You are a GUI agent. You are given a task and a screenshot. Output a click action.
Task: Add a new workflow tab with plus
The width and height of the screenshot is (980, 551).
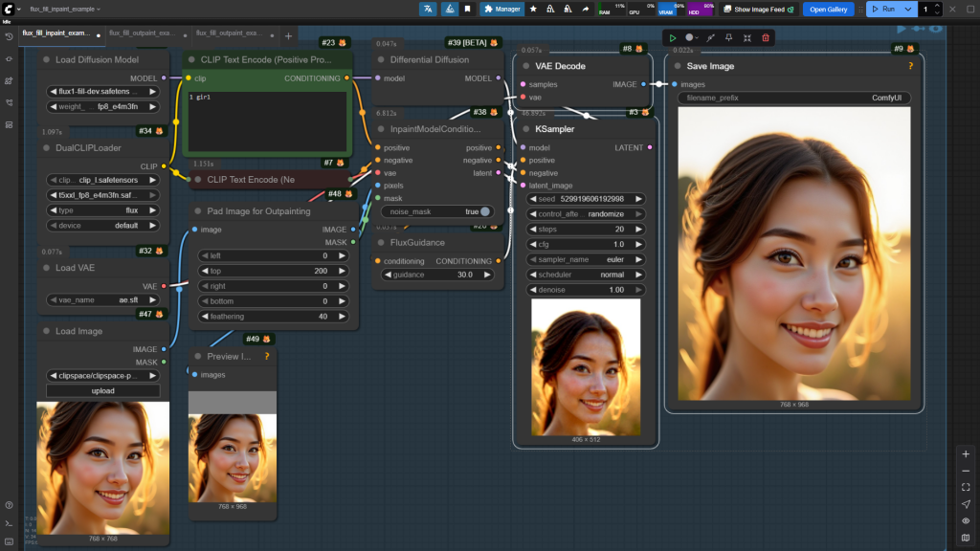tap(288, 35)
